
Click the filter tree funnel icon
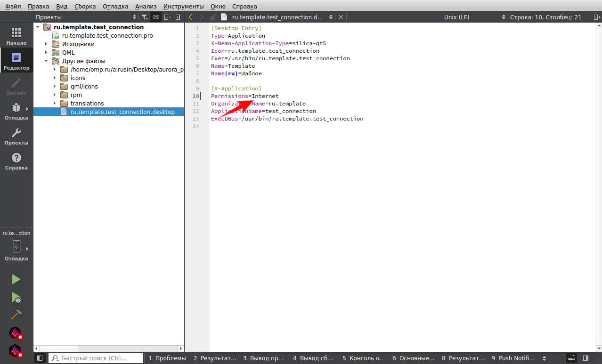point(145,17)
